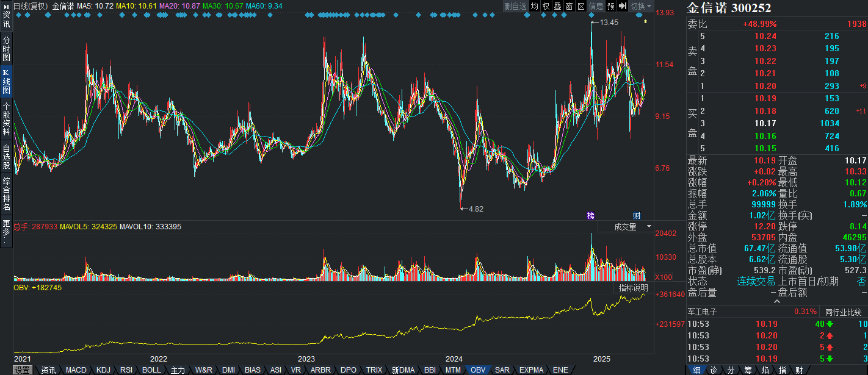Open the 军工电子 sector link
The height and width of the screenshot is (375, 868).
click(702, 312)
